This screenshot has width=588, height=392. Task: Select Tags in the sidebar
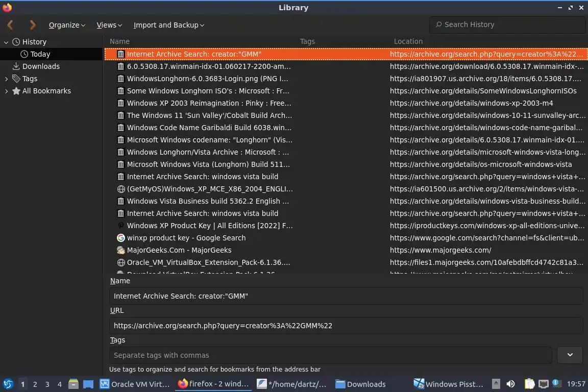tap(30, 79)
